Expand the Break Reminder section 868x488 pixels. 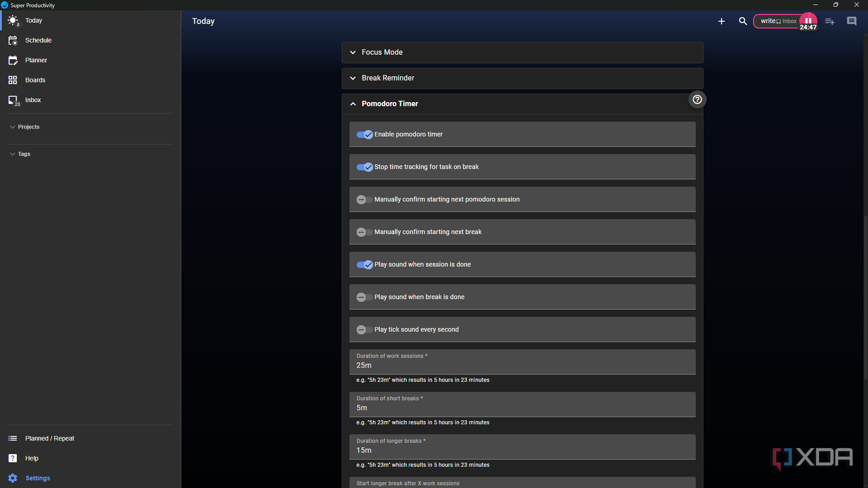(x=522, y=78)
